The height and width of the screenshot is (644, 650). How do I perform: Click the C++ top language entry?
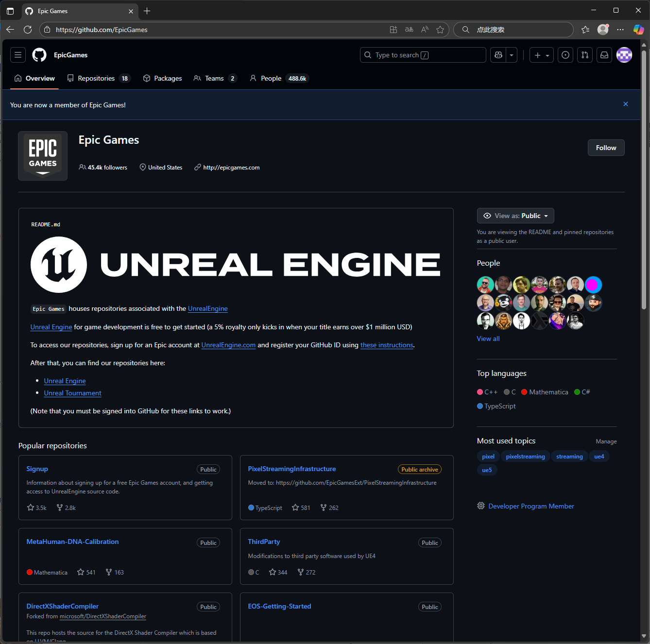pyautogui.click(x=487, y=392)
